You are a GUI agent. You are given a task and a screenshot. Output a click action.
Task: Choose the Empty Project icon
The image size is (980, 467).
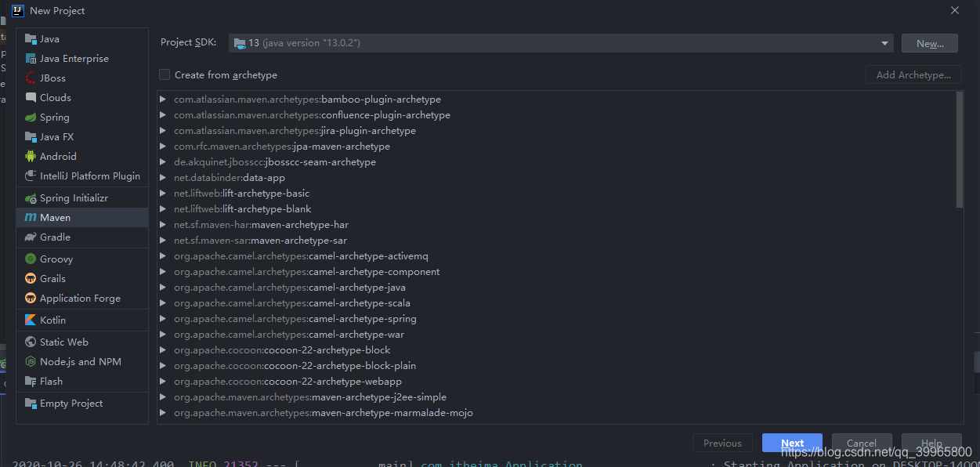click(31, 404)
